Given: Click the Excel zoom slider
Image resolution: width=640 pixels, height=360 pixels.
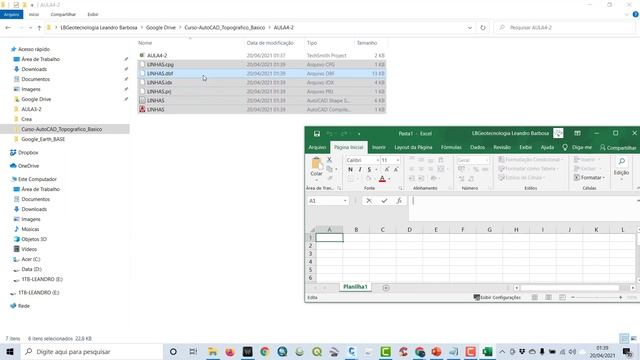Looking at the screenshot, I should click(596, 297).
